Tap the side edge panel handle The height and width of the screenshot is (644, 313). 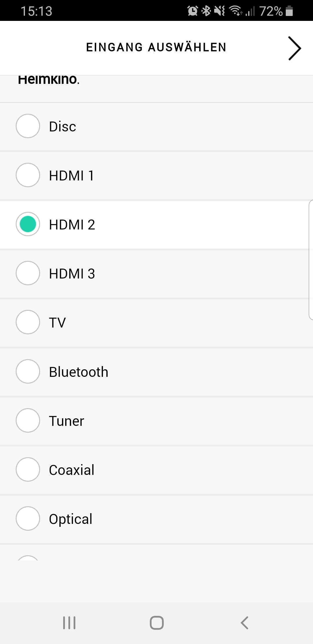click(x=311, y=260)
